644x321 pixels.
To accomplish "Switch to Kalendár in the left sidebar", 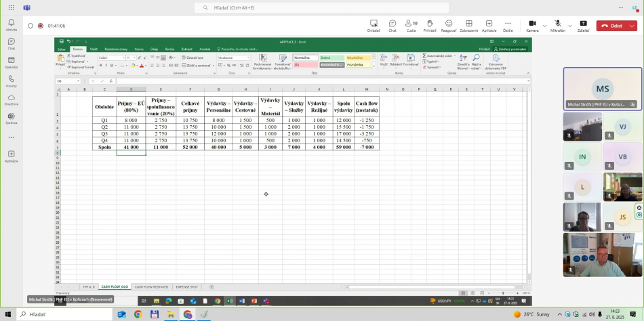I will coord(11,62).
